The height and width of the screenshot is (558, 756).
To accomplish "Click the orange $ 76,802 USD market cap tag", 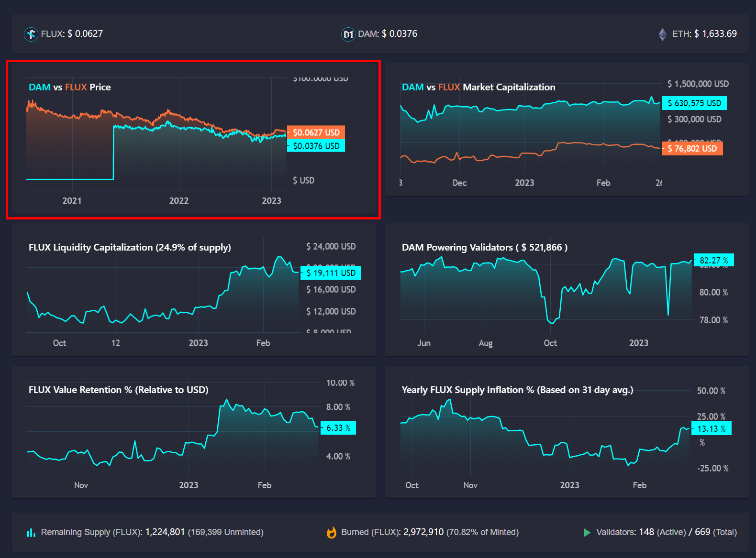I will pos(692,149).
